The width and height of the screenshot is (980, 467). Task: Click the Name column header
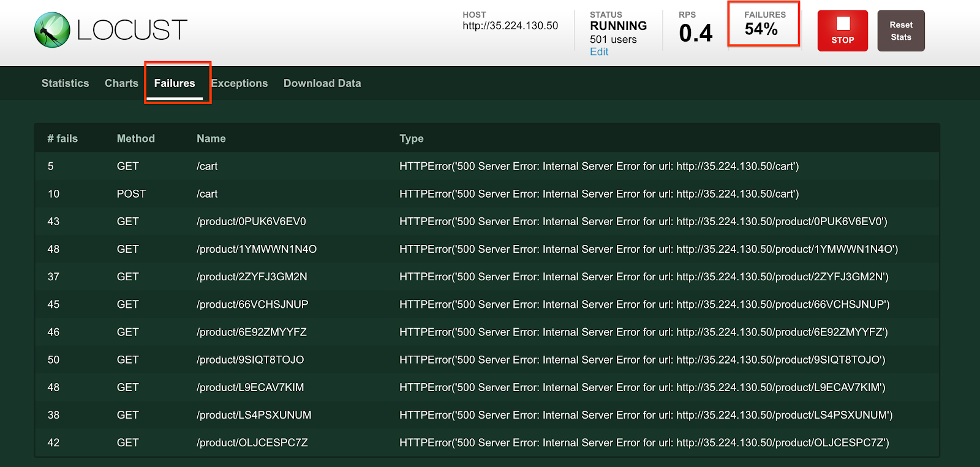211,139
